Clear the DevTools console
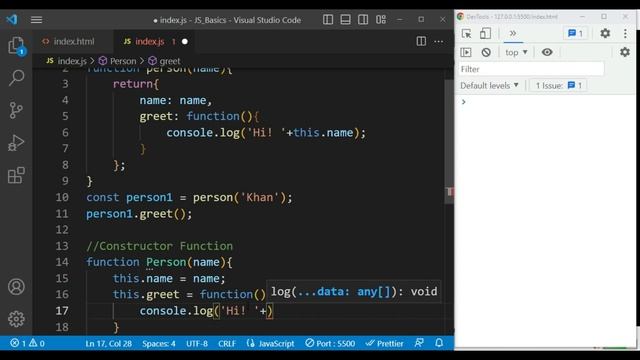This screenshot has height=360, width=640. [x=486, y=52]
